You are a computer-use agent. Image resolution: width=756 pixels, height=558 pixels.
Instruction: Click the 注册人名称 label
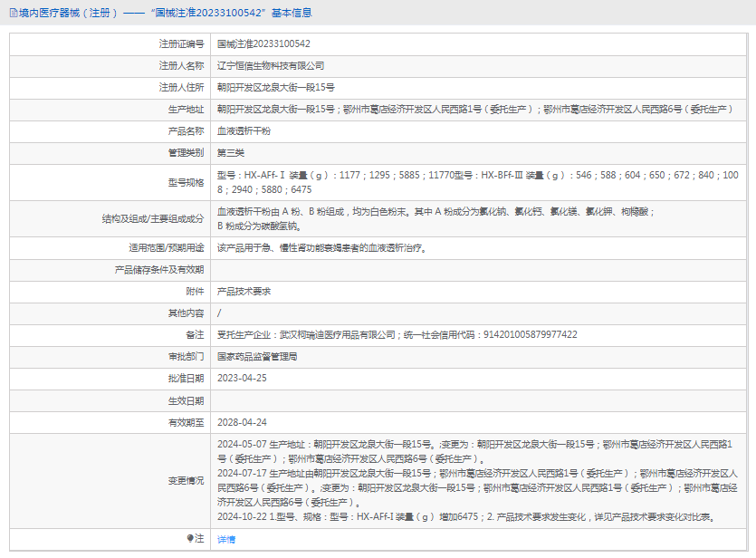coord(181,65)
